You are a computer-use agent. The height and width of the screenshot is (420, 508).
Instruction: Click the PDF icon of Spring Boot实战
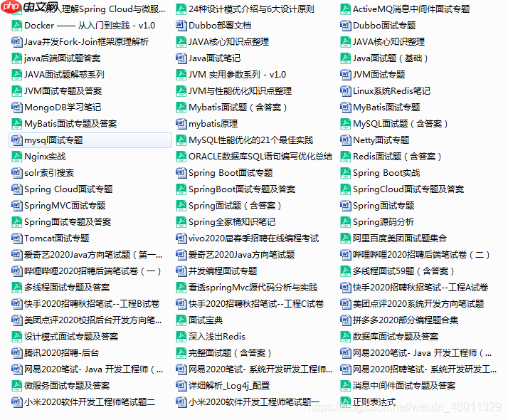[x=345, y=173]
